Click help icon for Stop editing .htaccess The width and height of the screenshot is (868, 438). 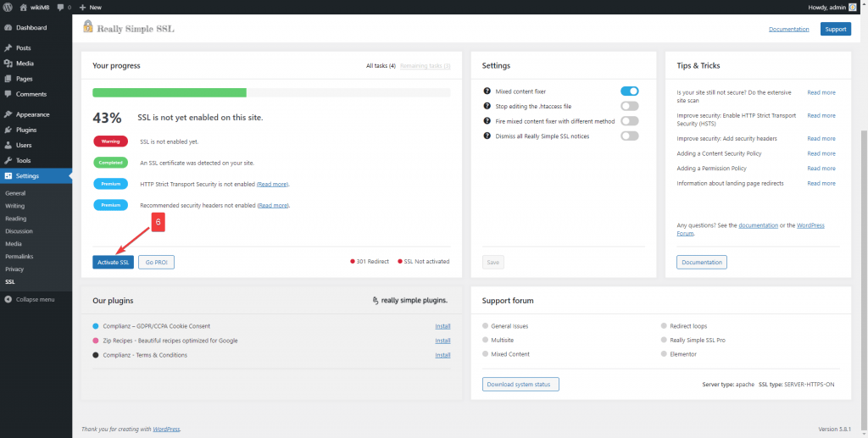click(487, 106)
